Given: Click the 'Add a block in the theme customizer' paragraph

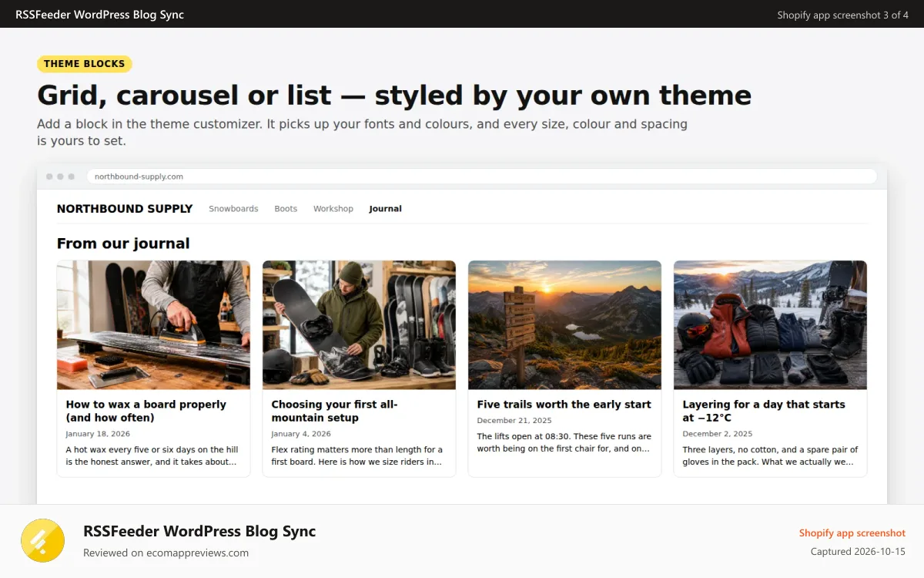Looking at the screenshot, I should (x=362, y=133).
